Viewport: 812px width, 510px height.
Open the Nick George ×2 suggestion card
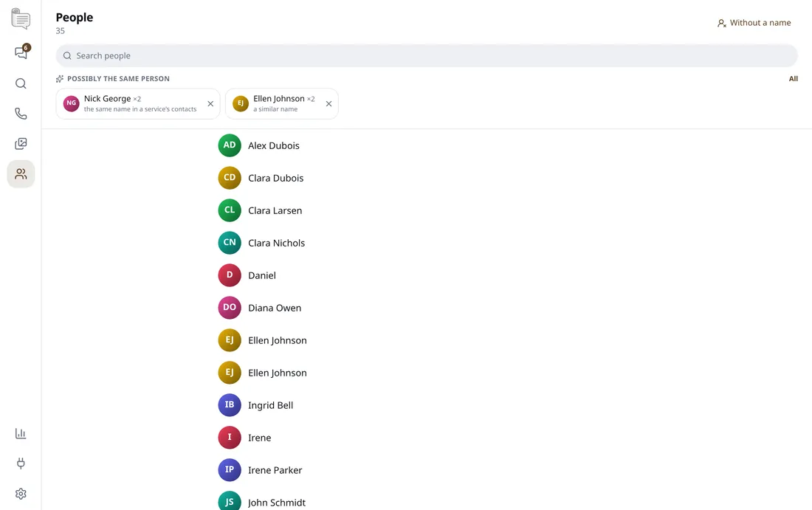(x=138, y=103)
